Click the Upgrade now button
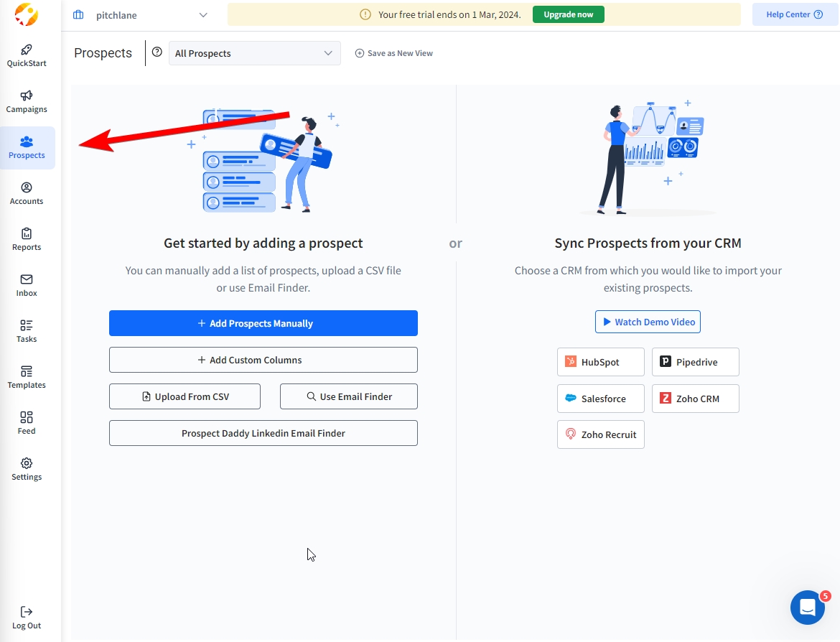Screen dimensions: 840x642 (x=568, y=14)
